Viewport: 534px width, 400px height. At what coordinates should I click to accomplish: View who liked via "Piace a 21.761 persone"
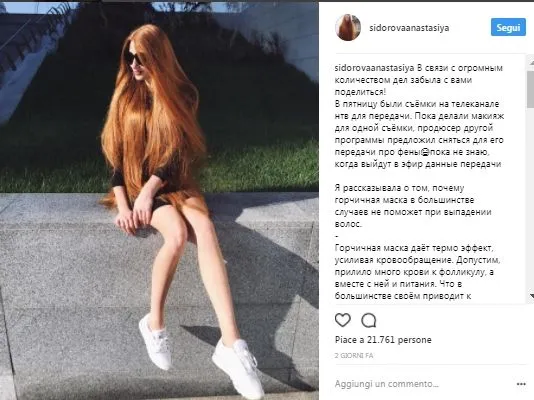383,340
